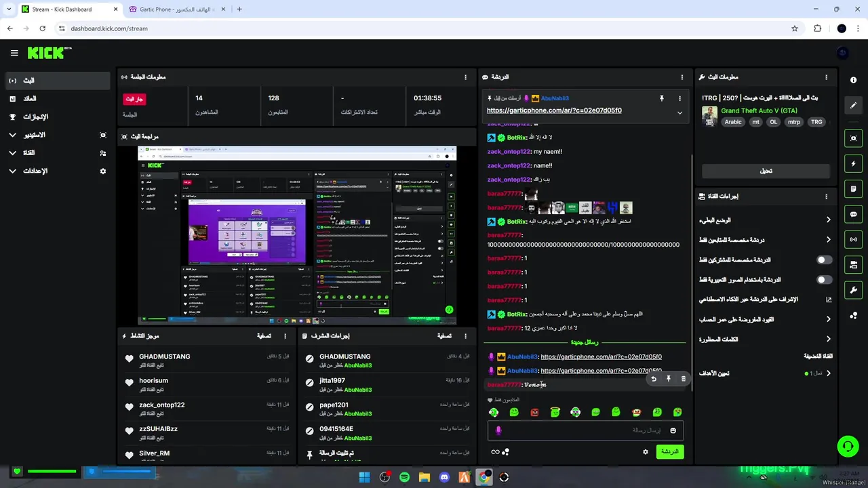Viewport: 868px width, 488px height.
Task: Open AI chat moderation external link
Action: point(828,299)
